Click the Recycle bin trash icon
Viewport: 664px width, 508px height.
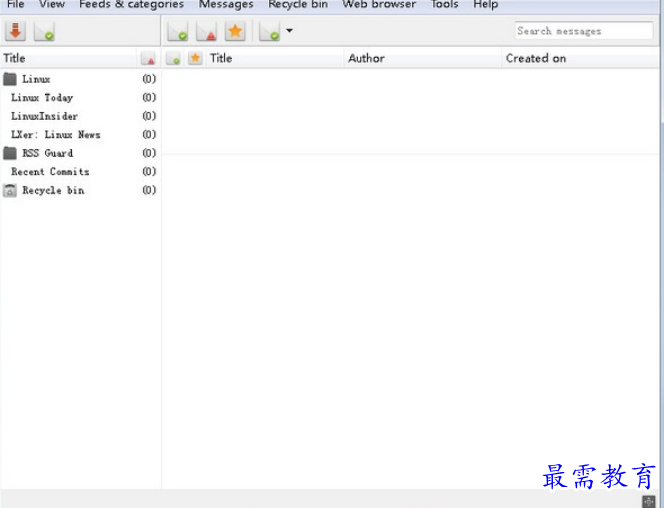coord(10,190)
